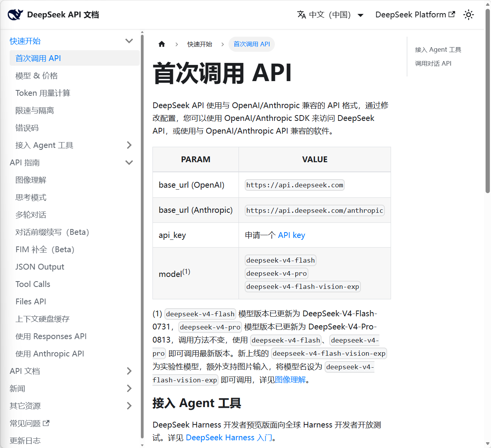
Task: Click deepseek-v4-pro in the table
Action: click(276, 273)
